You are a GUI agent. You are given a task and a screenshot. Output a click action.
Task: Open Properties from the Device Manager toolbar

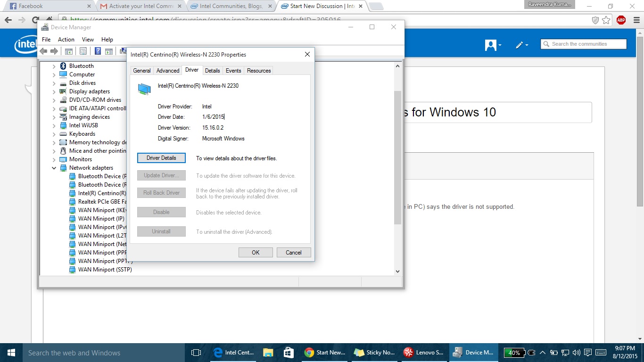point(83,51)
